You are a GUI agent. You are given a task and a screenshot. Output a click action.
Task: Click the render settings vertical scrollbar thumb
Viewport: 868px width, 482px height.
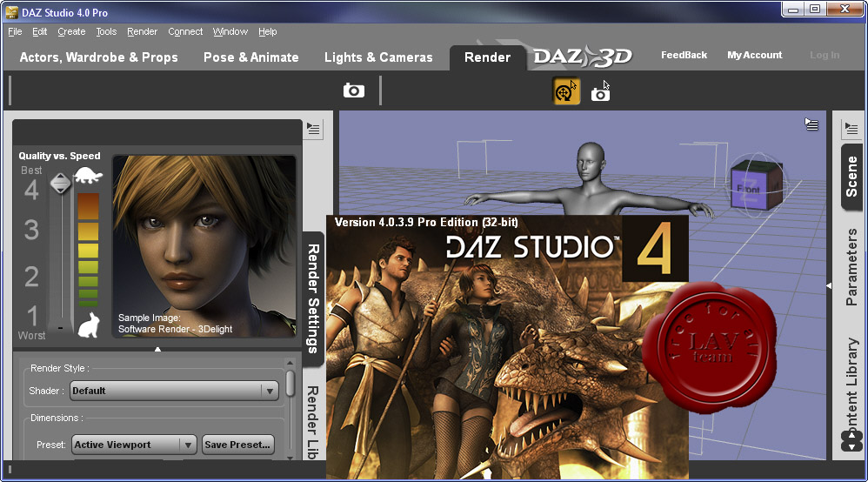click(290, 384)
